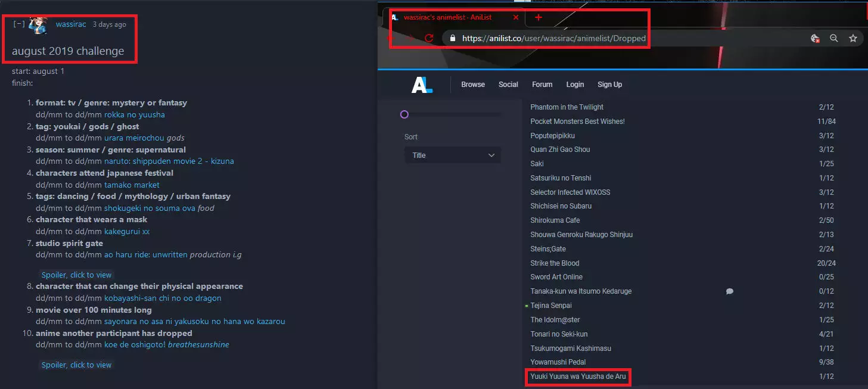Viewport: 868px width, 389px height.
Task: Open the Forum menu
Action: [x=542, y=85]
